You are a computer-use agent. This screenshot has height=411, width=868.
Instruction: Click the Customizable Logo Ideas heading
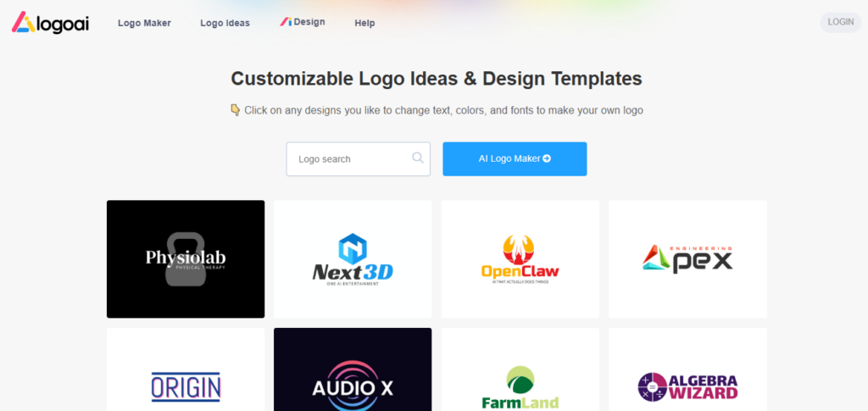437,79
